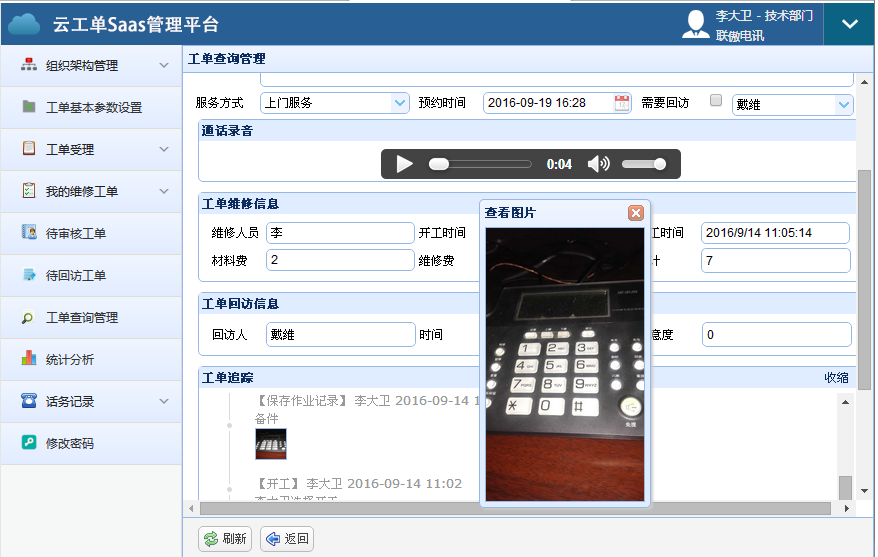878x557 pixels.
Task: Click the cloud logo icon
Action: click(24, 24)
